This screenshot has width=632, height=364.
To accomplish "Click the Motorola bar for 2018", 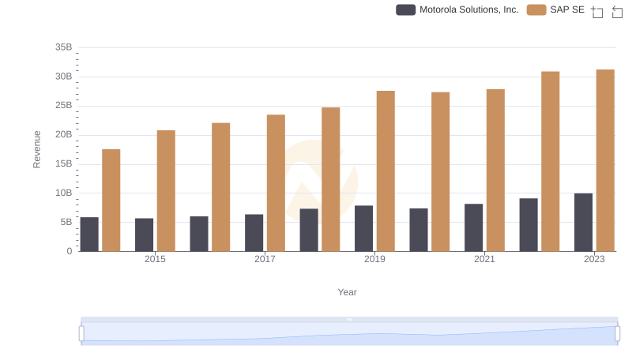I will click(x=309, y=230).
